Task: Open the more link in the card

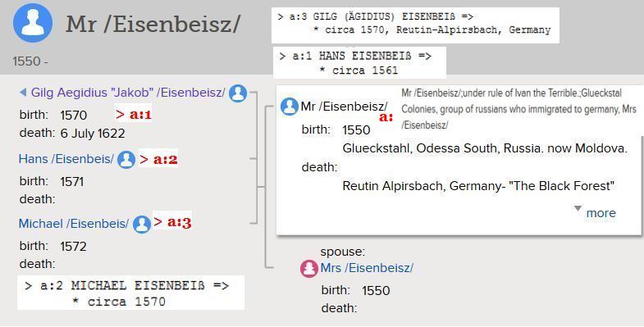Action: [x=601, y=213]
